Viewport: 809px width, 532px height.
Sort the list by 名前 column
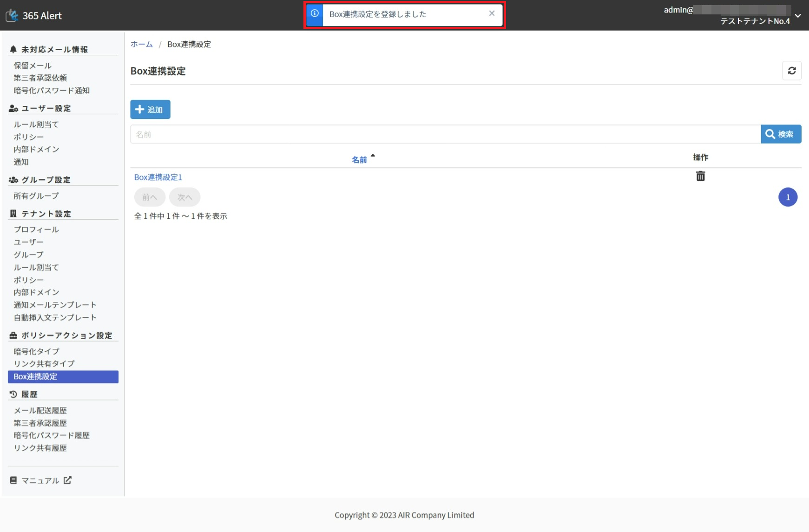pyautogui.click(x=359, y=159)
